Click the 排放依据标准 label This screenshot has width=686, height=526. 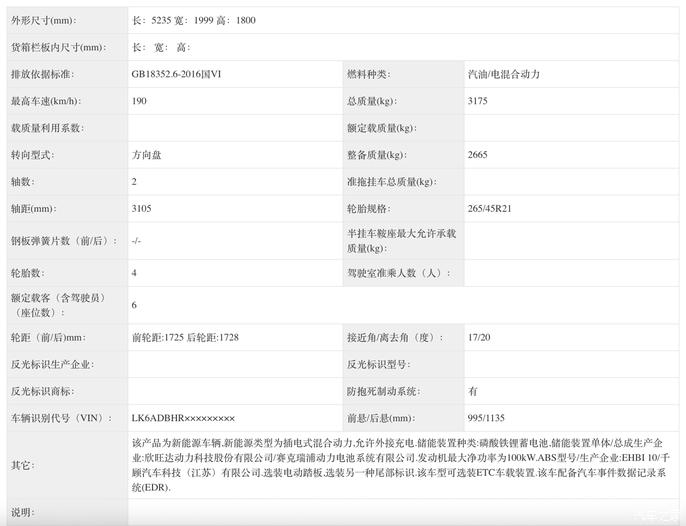[x=42, y=74]
